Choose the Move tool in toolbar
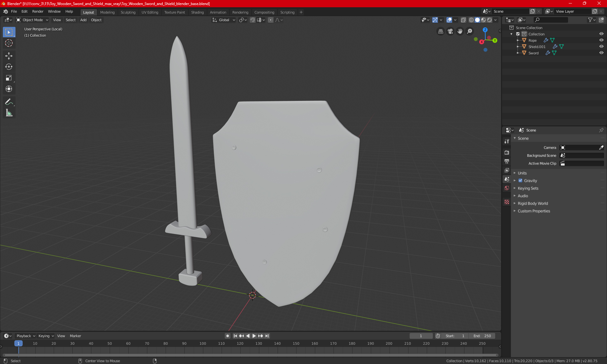 9,56
